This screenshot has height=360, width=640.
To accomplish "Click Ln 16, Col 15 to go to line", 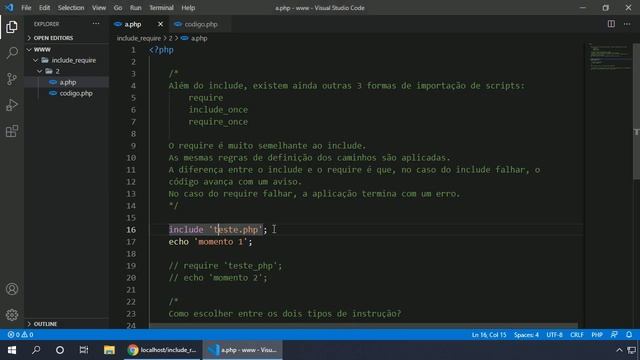I will (489, 335).
